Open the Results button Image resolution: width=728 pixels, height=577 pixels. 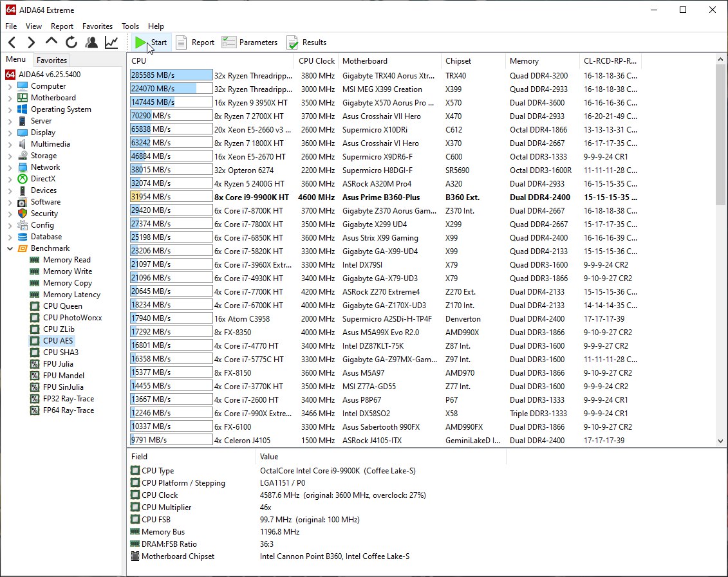coord(306,42)
